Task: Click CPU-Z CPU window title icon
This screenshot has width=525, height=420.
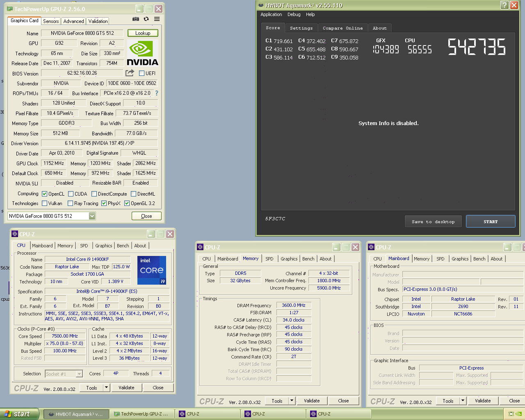Action: pyautogui.click(x=15, y=234)
